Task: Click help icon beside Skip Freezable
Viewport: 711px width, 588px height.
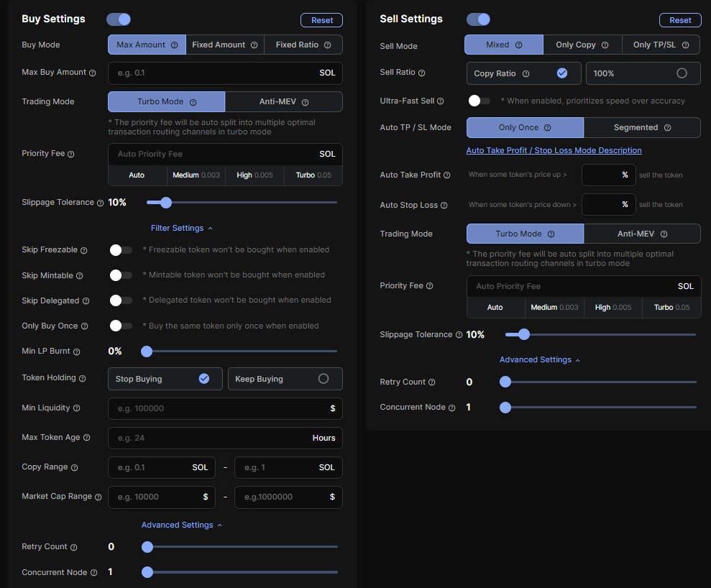Action: click(x=84, y=250)
